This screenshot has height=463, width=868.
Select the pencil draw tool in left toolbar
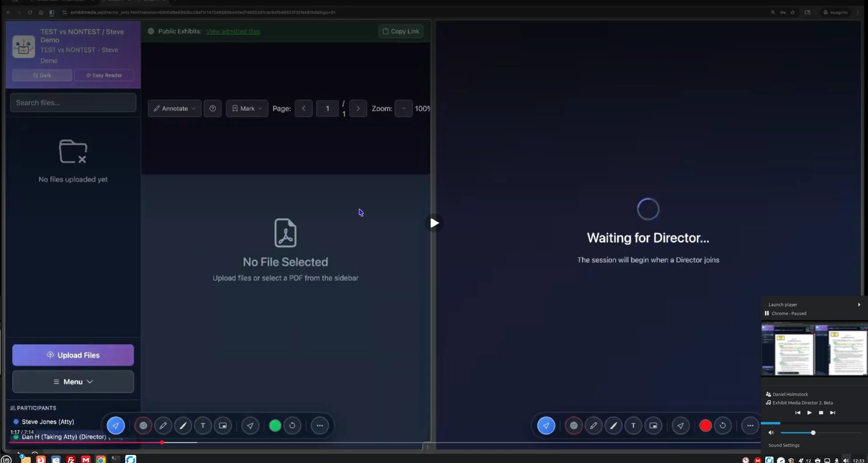(x=163, y=426)
